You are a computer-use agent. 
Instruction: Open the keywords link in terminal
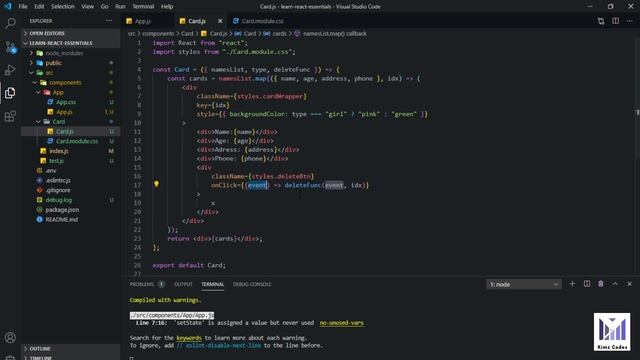pos(189,338)
